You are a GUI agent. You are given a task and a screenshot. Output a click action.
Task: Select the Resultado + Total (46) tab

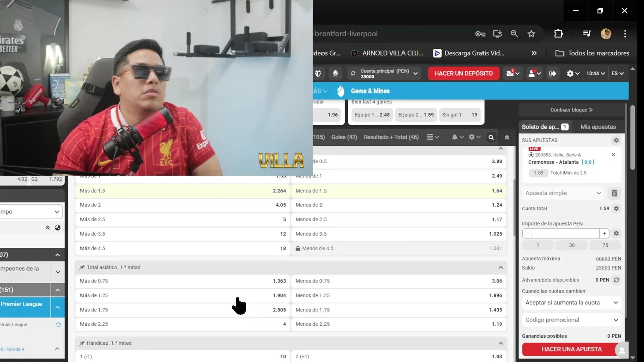(x=391, y=137)
